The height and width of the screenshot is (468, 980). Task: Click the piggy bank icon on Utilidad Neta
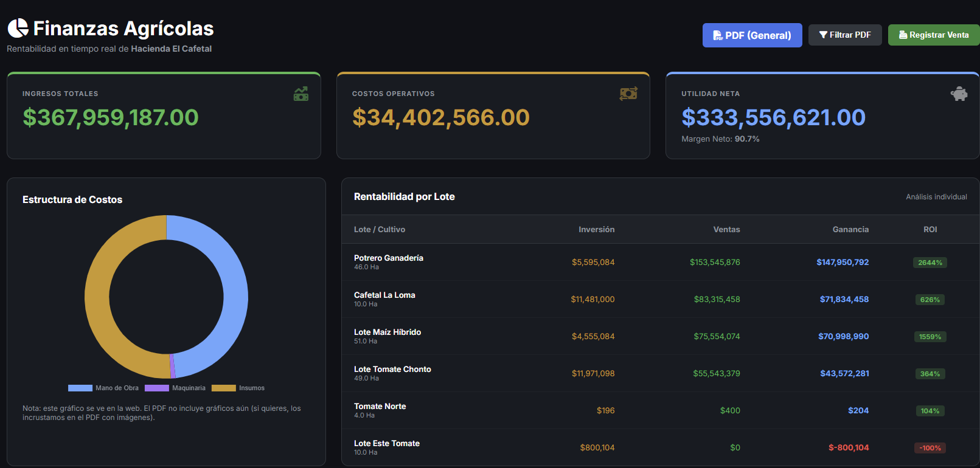pyautogui.click(x=959, y=94)
